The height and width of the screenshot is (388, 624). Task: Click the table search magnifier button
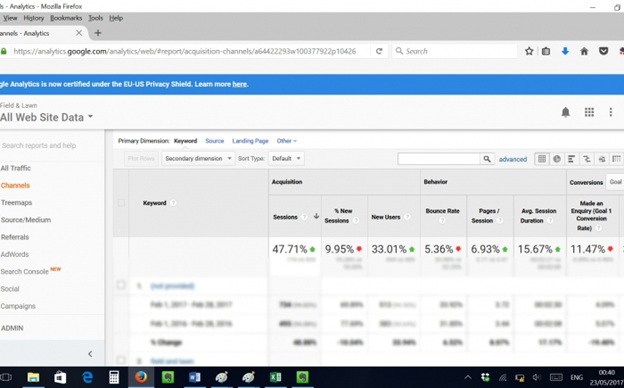coord(487,159)
